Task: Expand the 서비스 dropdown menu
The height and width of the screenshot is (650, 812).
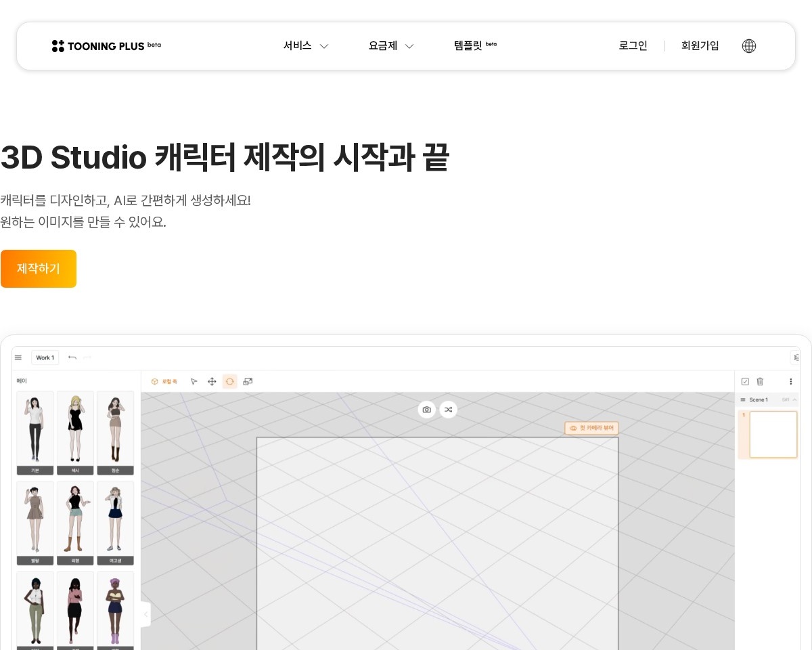Action: 306,46
